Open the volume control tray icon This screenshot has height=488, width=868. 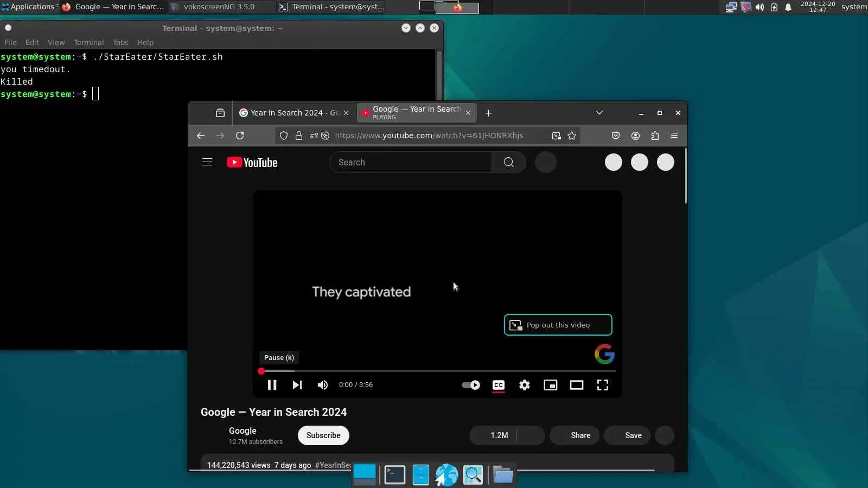[x=759, y=7]
